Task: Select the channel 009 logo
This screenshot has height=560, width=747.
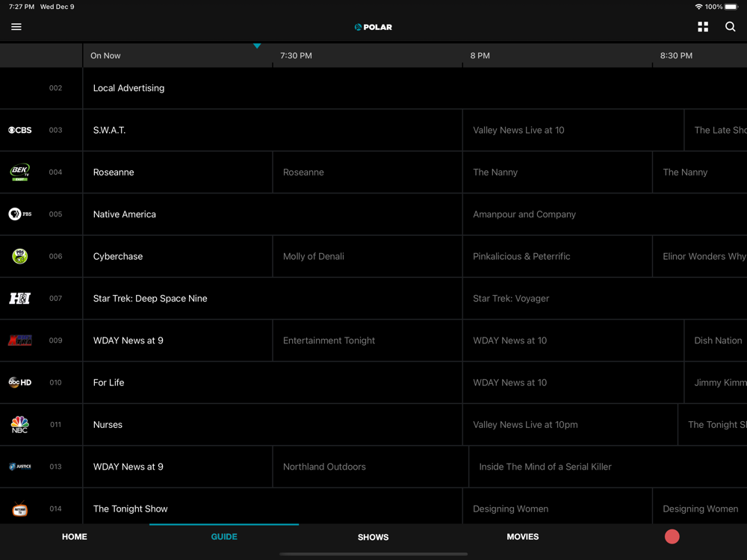Action: [x=20, y=340]
